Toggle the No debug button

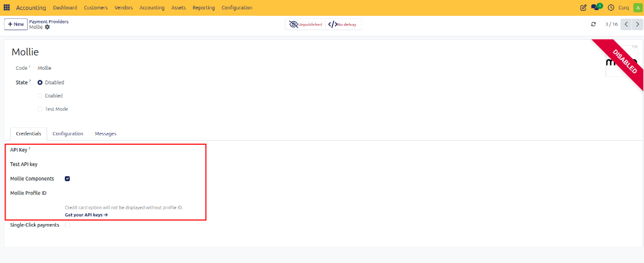(344, 25)
